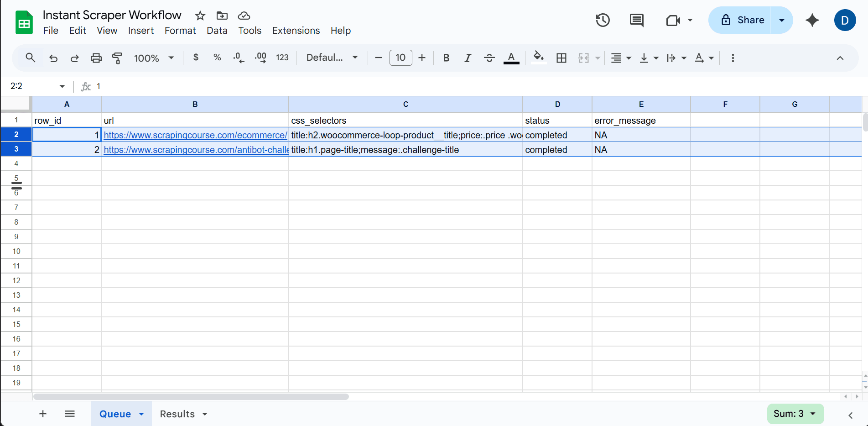Screen dimensions: 868x426
Task: Open the scrapingcourse ecommerce link
Action: click(195, 135)
